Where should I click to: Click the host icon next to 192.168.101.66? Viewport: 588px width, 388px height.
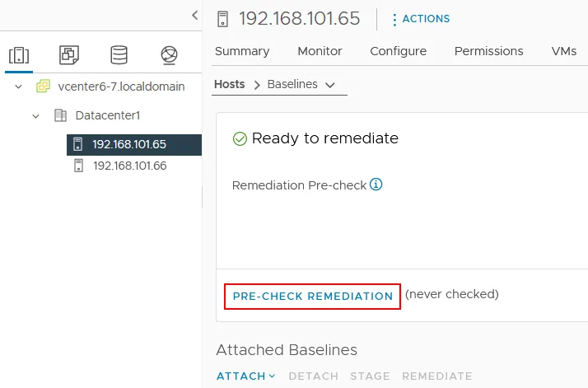pyautogui.click(x=79, y=166)
